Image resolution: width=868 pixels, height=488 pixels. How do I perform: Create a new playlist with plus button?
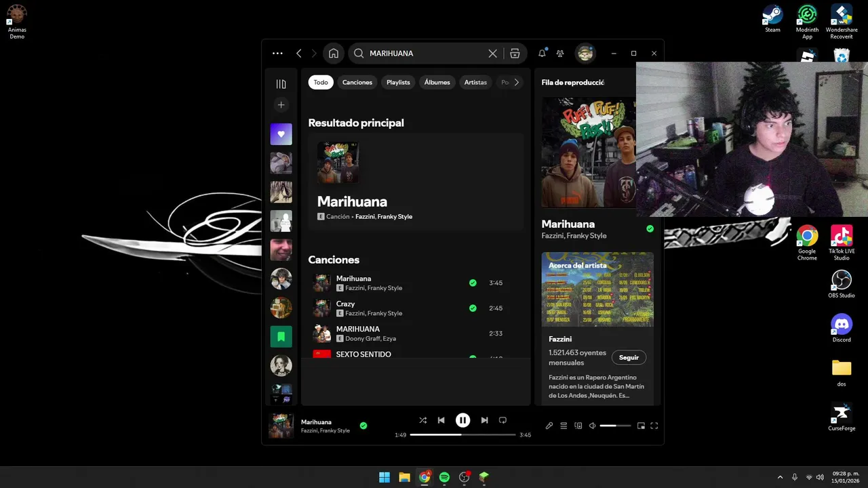click(x=281, y=105)
